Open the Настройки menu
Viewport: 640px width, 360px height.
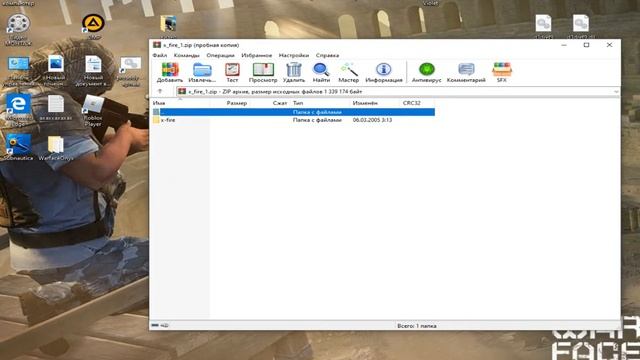point(293,55)
